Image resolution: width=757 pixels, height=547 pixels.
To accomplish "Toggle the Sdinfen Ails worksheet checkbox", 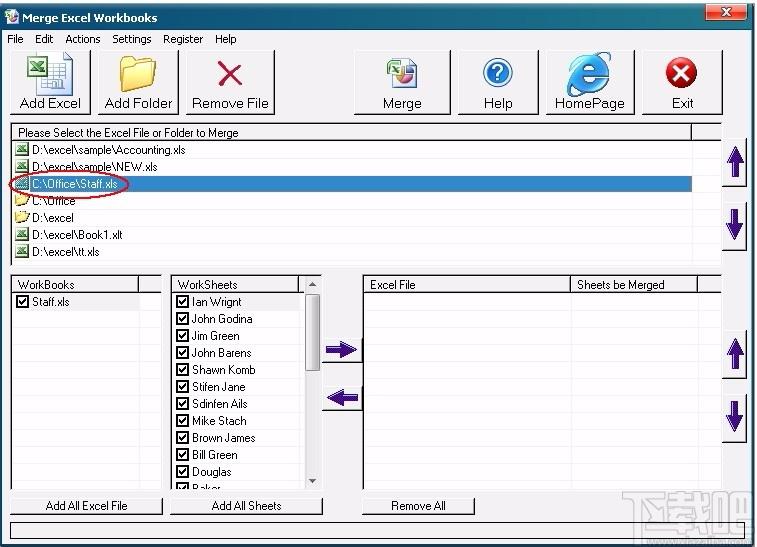I will point(182,404).
